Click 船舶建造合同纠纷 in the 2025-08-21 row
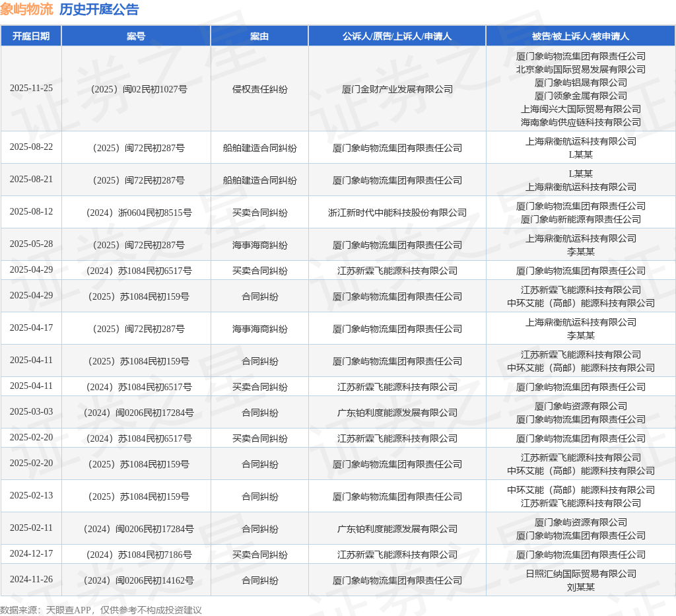Image resolution: width=676 pixels, height=616 pixels. 259,180
